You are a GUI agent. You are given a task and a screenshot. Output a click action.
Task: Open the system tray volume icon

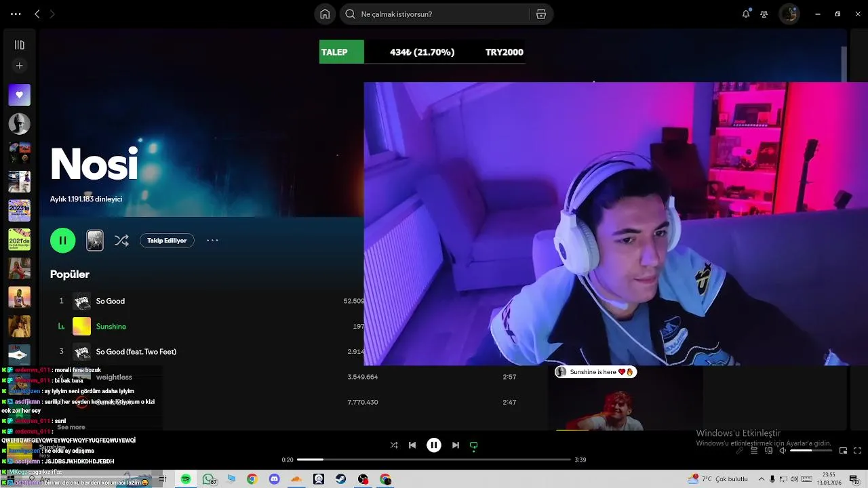(x=795, y=479)
